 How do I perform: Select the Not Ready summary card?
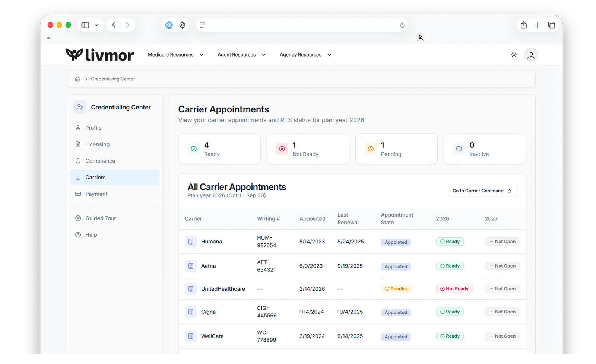pyautogui.click(x=308, y=149)
